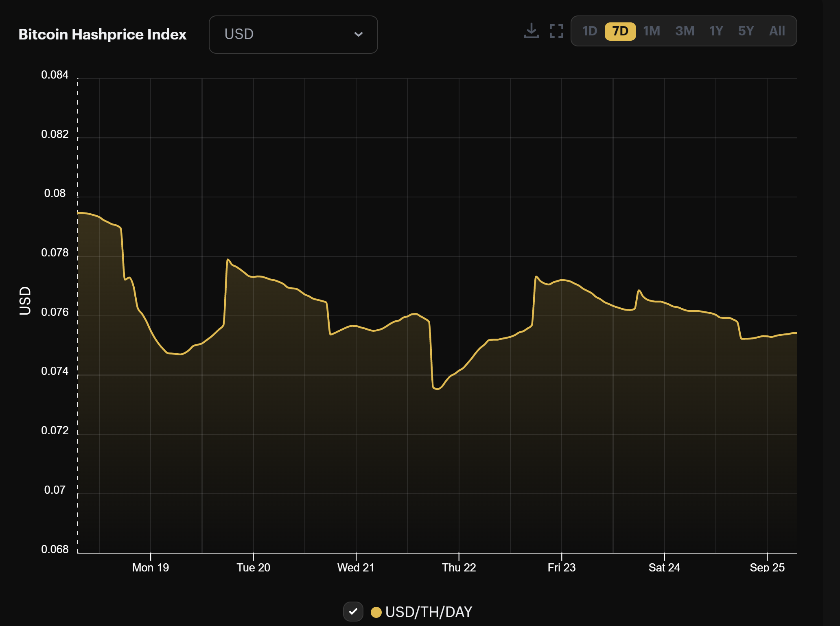Click the Sat 24 axis label
840x626 pixels.
[x=664, y=567]
